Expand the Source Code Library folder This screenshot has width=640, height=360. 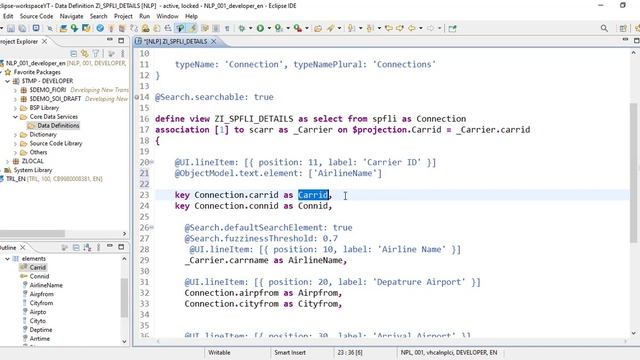click(x=15, y=144)
